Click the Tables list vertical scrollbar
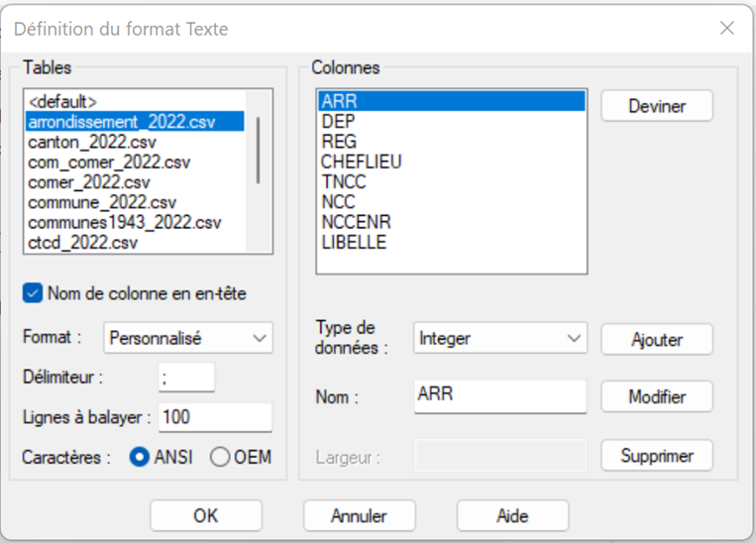The width and height of the screenshot is (756, 543). 259,149
